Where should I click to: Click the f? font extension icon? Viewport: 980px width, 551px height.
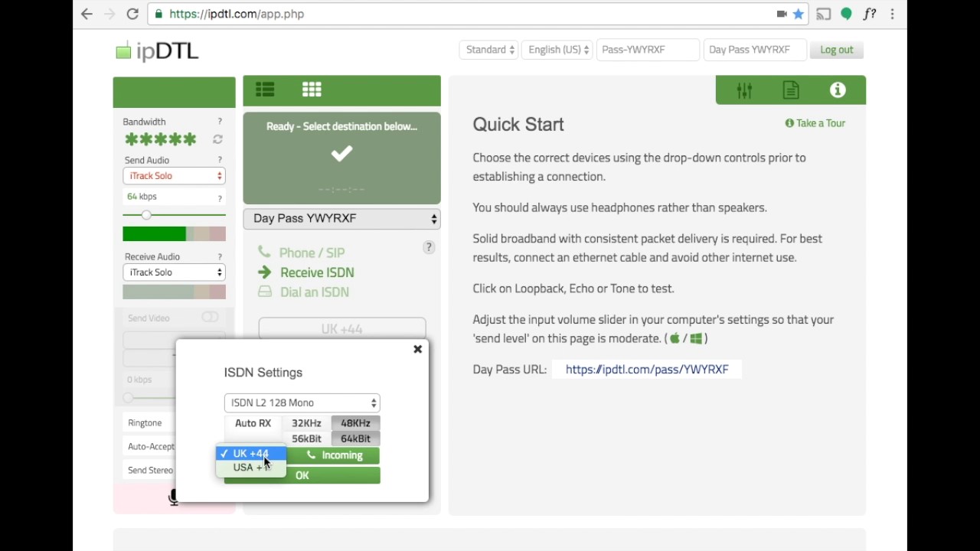pos(870,14)
